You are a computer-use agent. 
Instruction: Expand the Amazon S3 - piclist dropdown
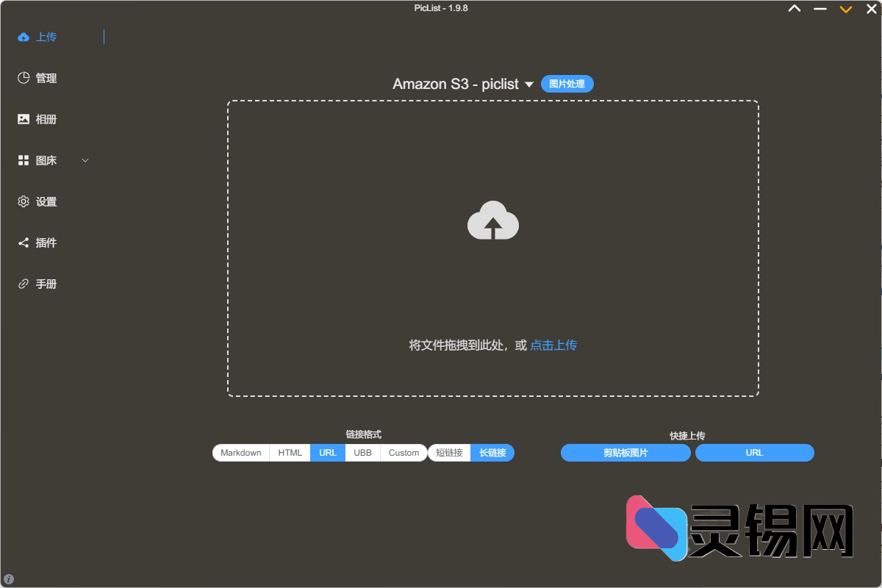tap(528, 85)
